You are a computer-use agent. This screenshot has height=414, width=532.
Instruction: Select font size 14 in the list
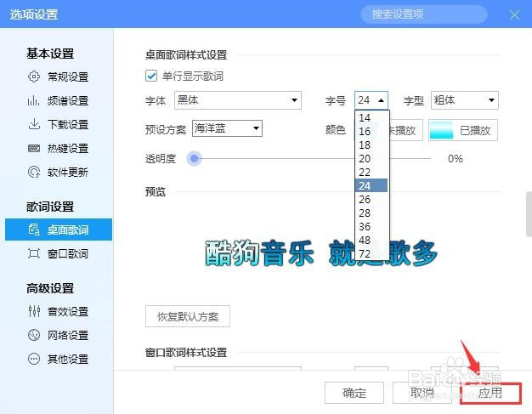click(371, 118)
